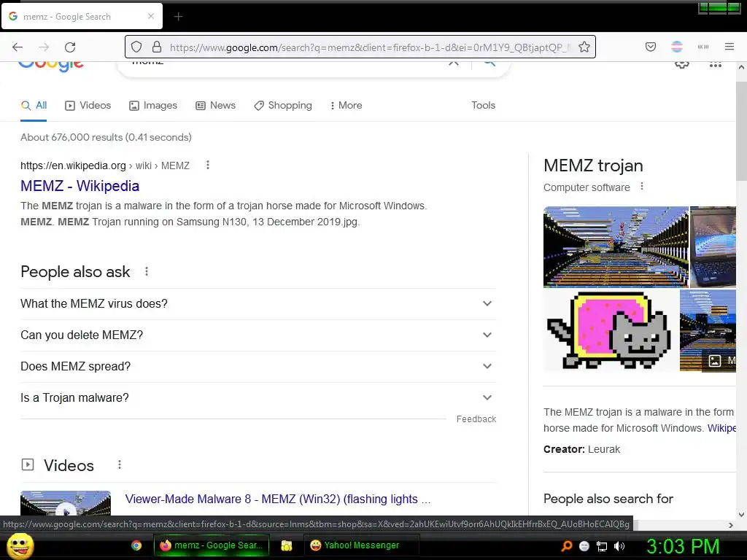This screenshot has width=747, height=560.
Task: Play the Viewer-Made Malware video thumbnail
Action: (66, 503)
